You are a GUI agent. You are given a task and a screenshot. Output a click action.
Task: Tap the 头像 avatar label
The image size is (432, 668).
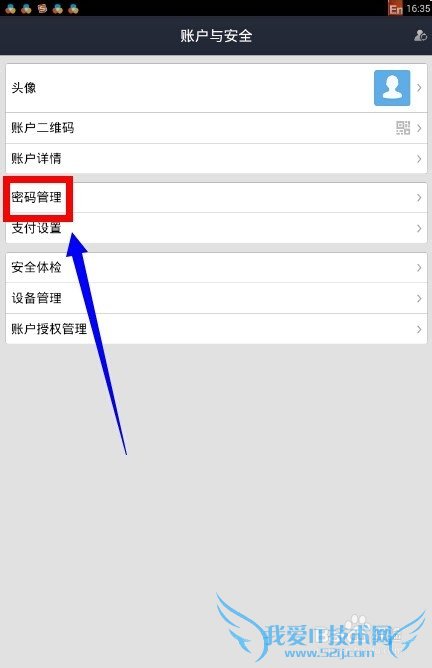coord(24,88)
